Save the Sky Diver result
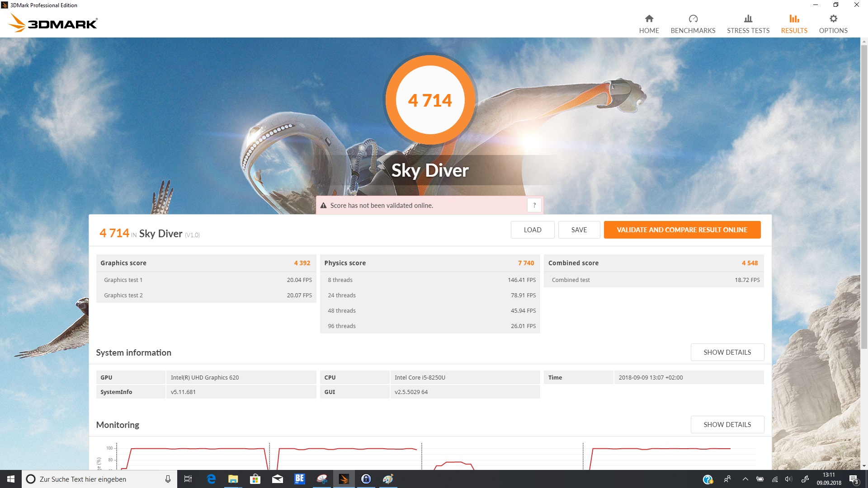Viewport: 868px width, 488px height. pyautogui.click(x=579, y=230)
